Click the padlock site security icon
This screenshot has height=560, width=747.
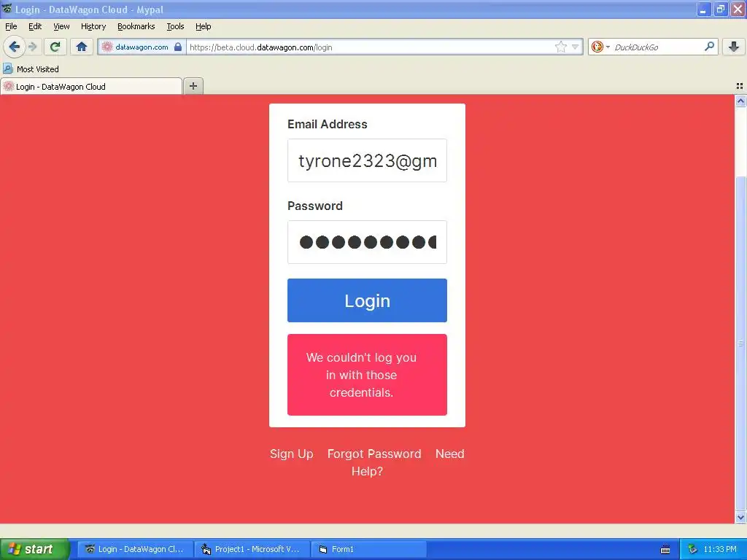coord(178,47)
